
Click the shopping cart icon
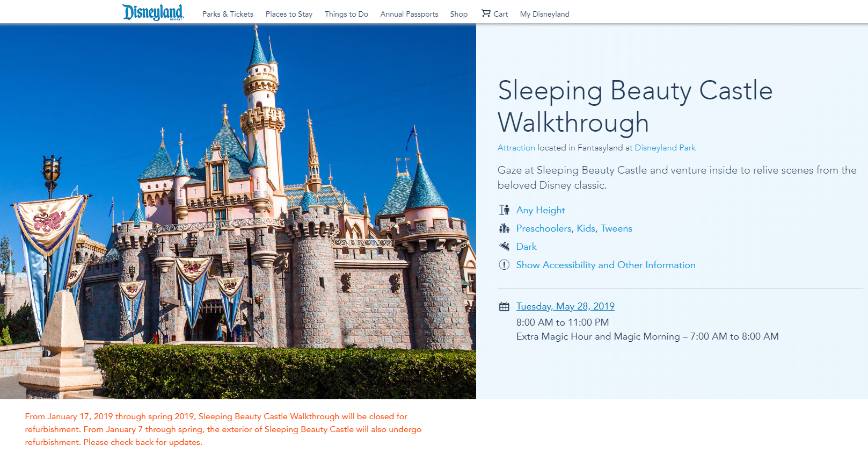[x=486, y=13]
